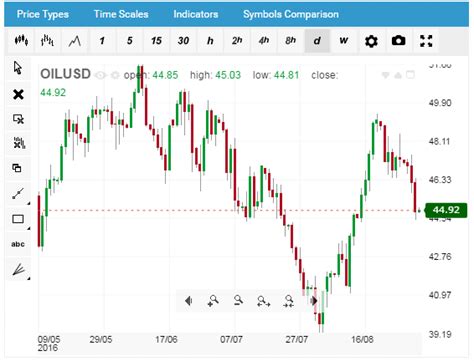Open the Symbols Comparison menu

point(291,14)
